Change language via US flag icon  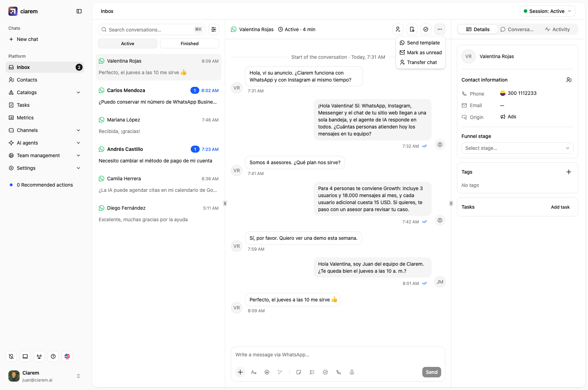click(67, 356)
